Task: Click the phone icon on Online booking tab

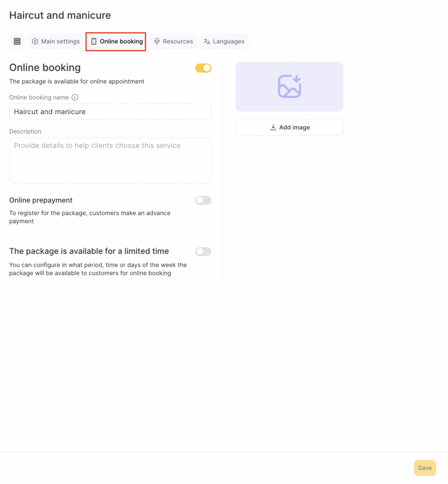Action: tap(94, 42)
